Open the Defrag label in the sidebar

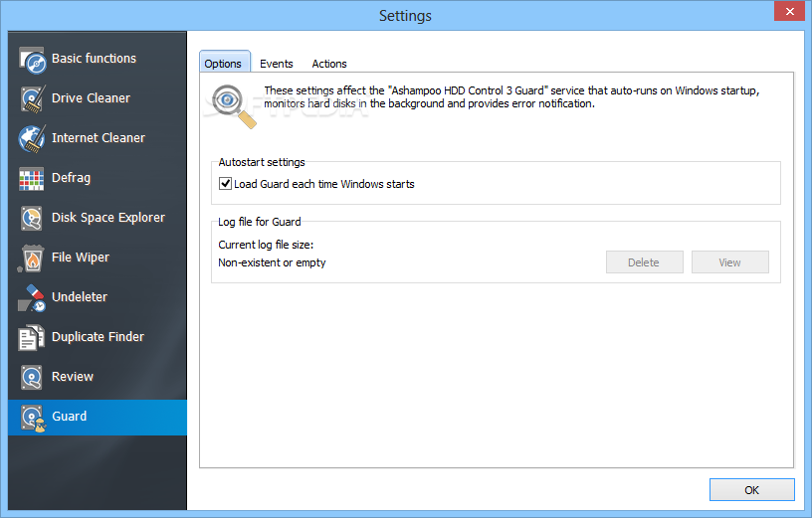[71, 178]
